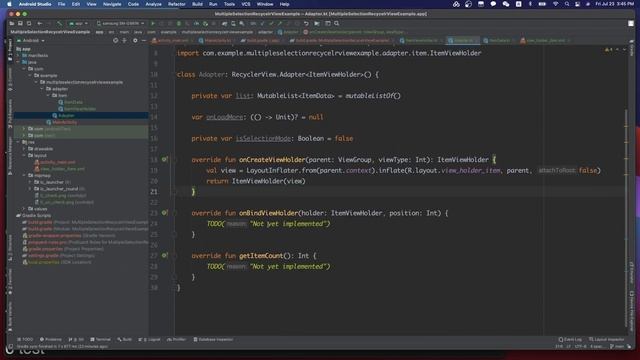Click the Hide Project panel minus icon
Image resolution: width=640 pixels, height=360 pixels.
coord(144,41)
